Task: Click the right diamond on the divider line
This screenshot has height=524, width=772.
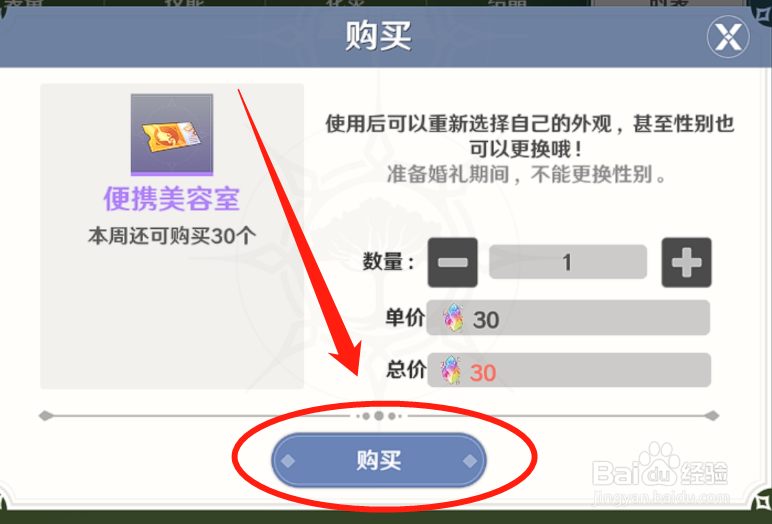Action: click(712, 416)
